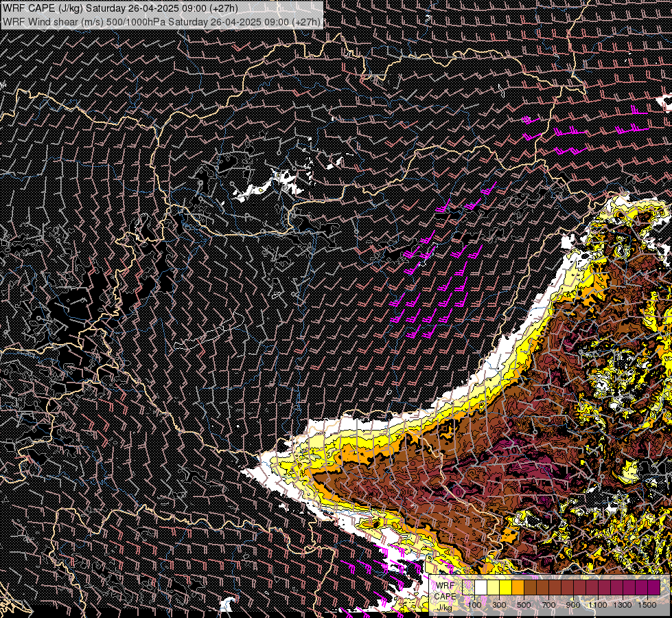The width and height of the screenshot is (672, 618).
Task: Select the dotted below-100 legend swatch
Action: [x=468, y=587]
